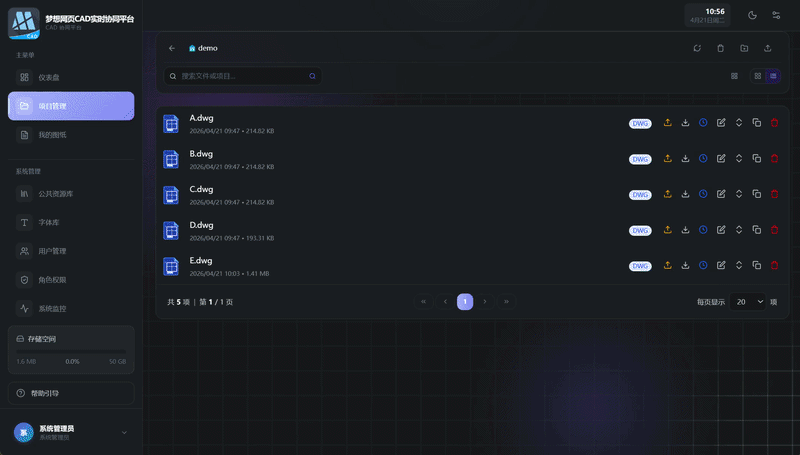
Task: Expand the move/sort arrows for D.dwg
Action: (739, 230)
